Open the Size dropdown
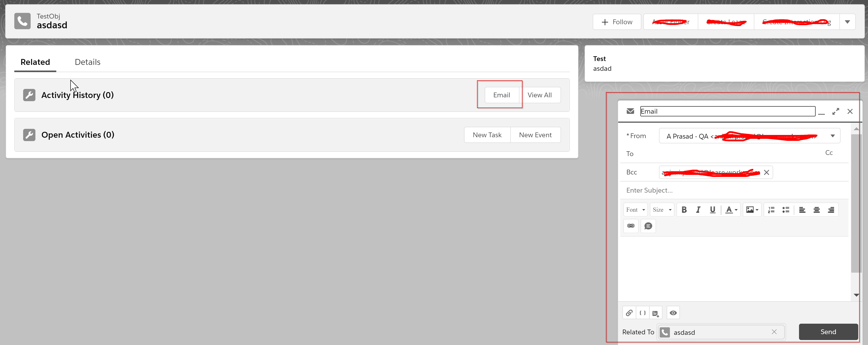 pos(662,210)
